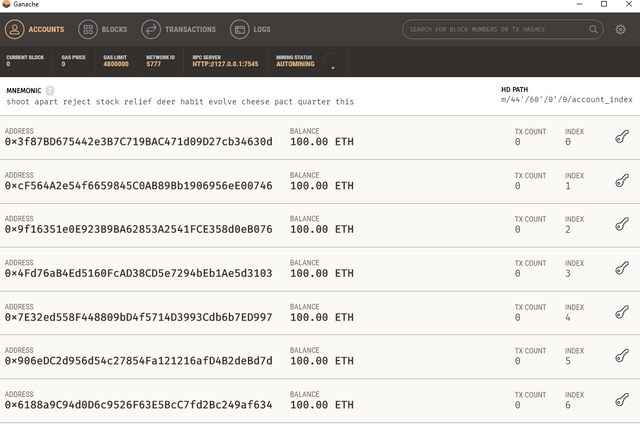Screen dimensions: 640x424
Task: Close the Ganache window
Action: coord(629,4)
